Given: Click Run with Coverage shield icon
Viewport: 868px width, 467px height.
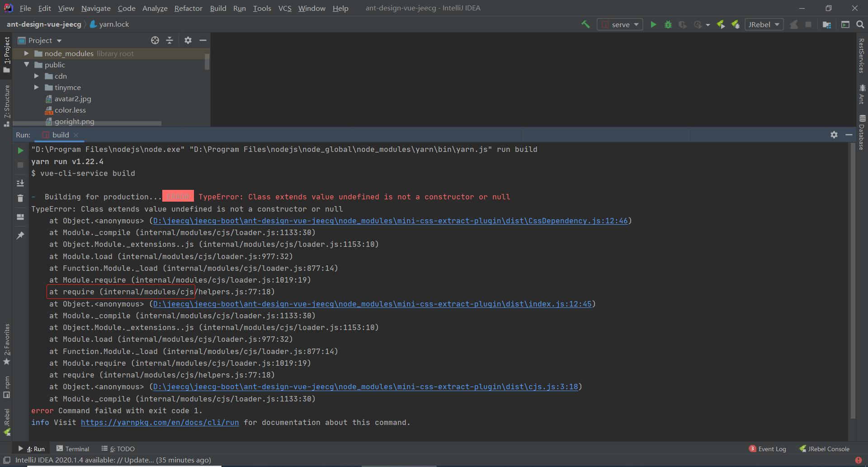Looking at the screenshot, I should [x=683, y=24].
